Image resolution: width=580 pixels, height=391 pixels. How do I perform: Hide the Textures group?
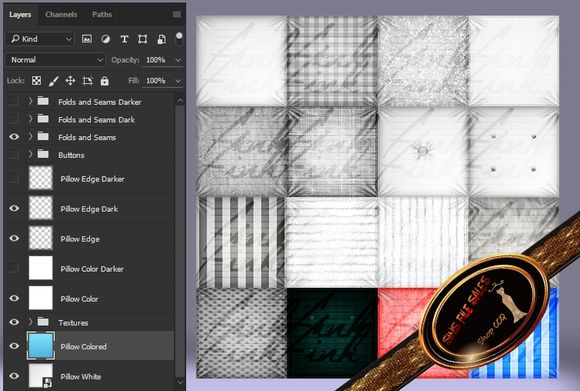coord(14,322)
